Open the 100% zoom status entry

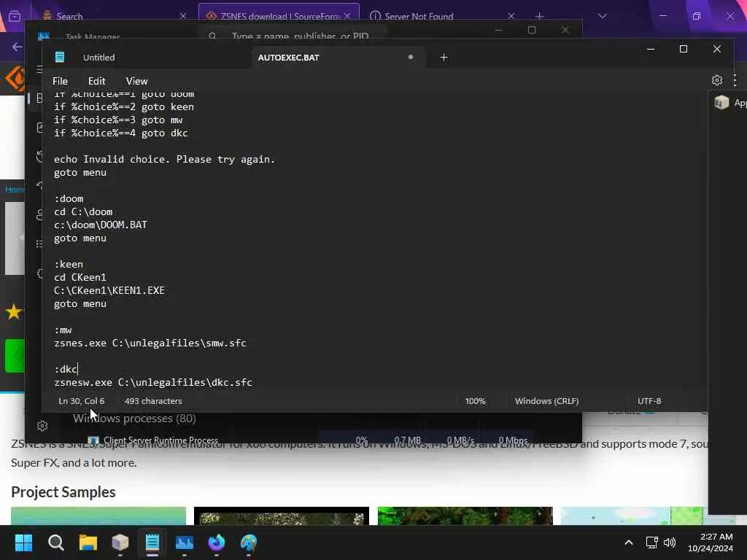(475, 401)
